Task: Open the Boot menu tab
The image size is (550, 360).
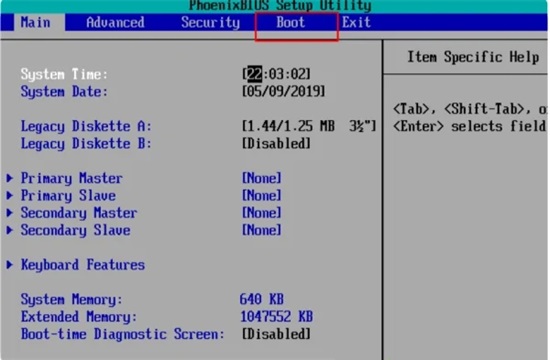Action: (290, 22)
